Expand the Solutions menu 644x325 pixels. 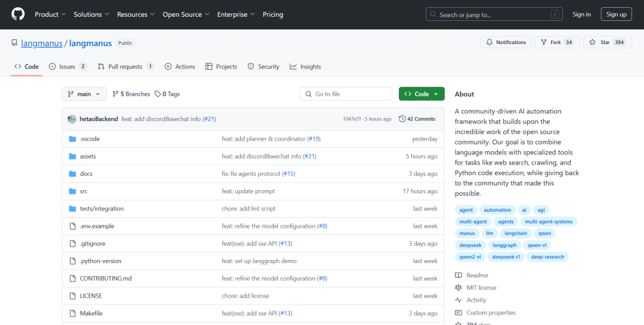pyautogui.click(x=92, y=14)
